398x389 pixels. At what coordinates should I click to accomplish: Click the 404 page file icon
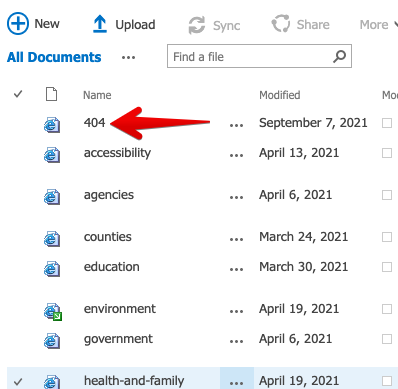[52, 125]
